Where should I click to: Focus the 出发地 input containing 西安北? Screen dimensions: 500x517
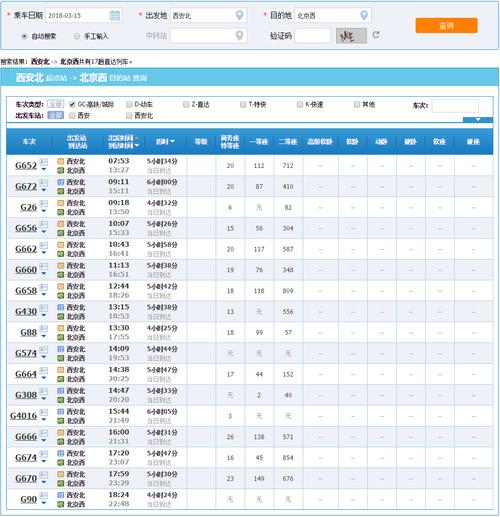click(x=209, y=15)
